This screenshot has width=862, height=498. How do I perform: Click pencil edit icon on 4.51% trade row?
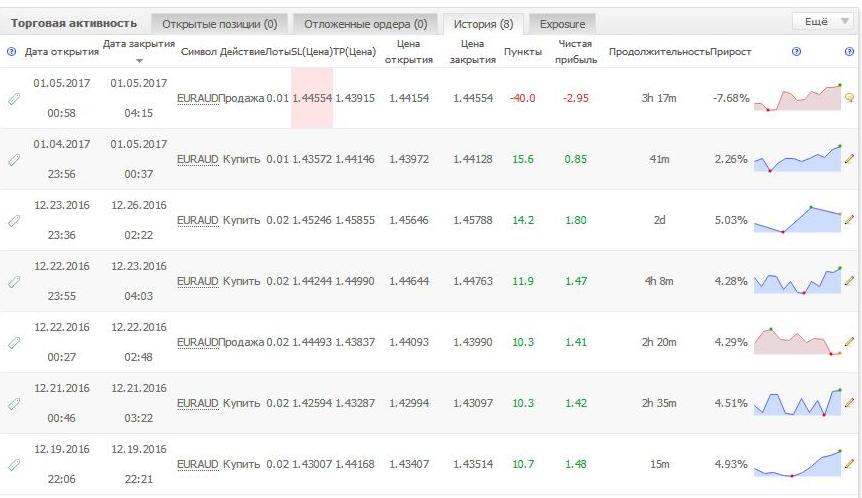pos(849,403)
